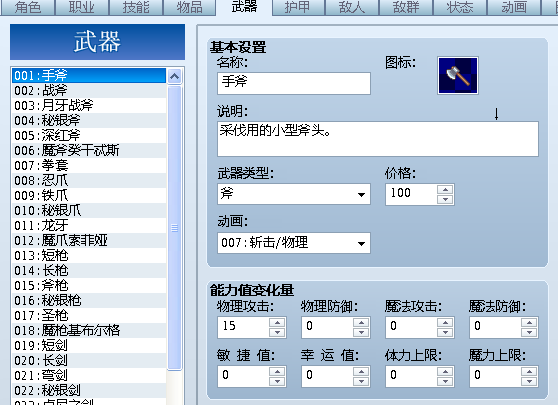Select weapon 011:龙牙
Viewport: 558px width, 405px height.
tap(89, 225)
